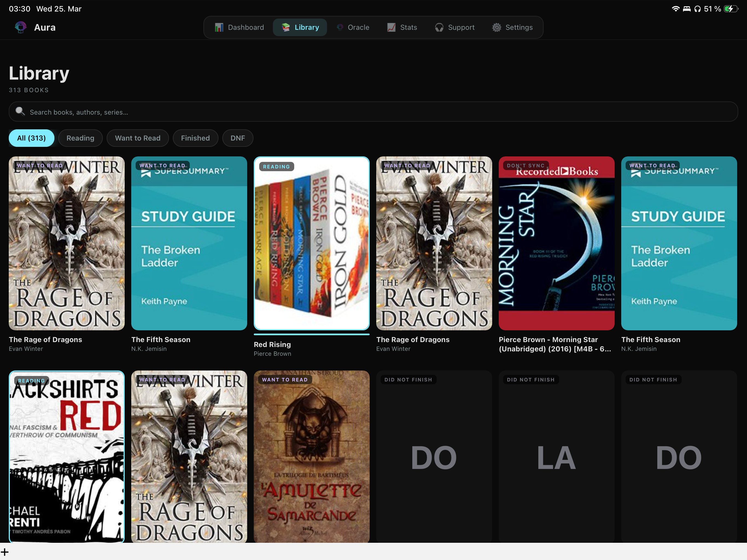This screenshot has height=560, width=747.
Task: Open L'Amulette de Samarcande cover
Action: (312, 457)
